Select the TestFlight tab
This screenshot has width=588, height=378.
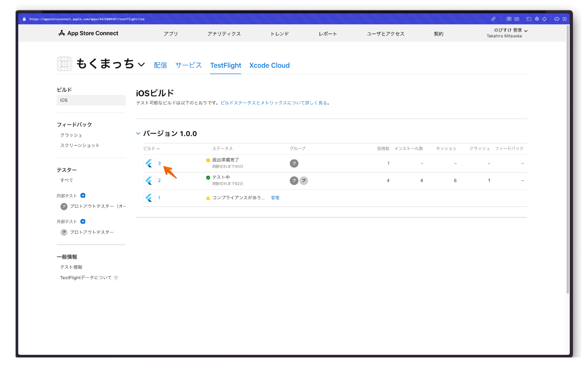click(226, 65)
